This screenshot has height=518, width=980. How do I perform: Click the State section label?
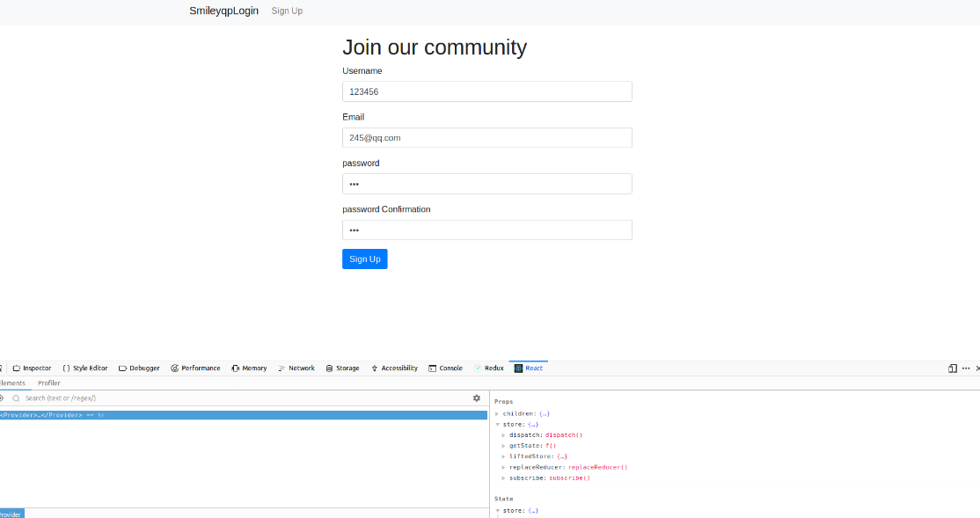pyautogui.click(x=504, y=499)
